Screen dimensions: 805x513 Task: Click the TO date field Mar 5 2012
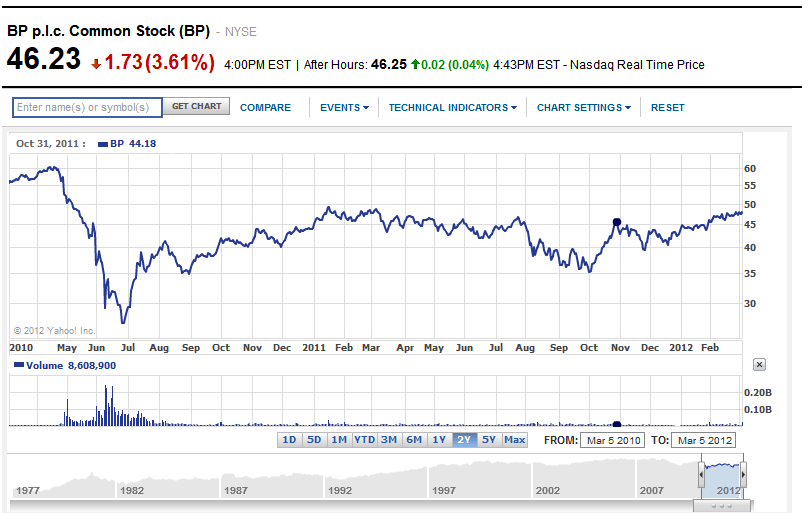[x=704, y=441]
